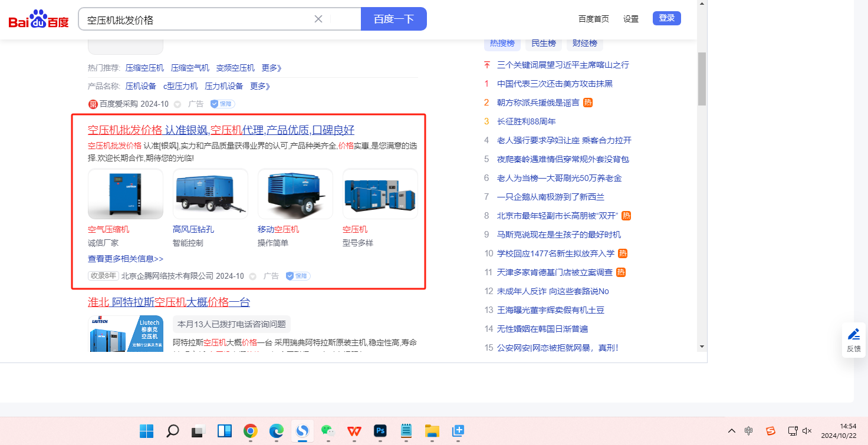
Task: Click the hot badge next to 北京市最年轻副市长
Action: (626, 216)
